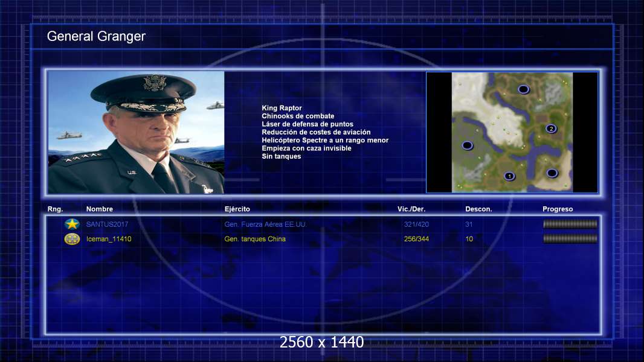
Task: Click the Ejército column header
Action: coord(237,209)
